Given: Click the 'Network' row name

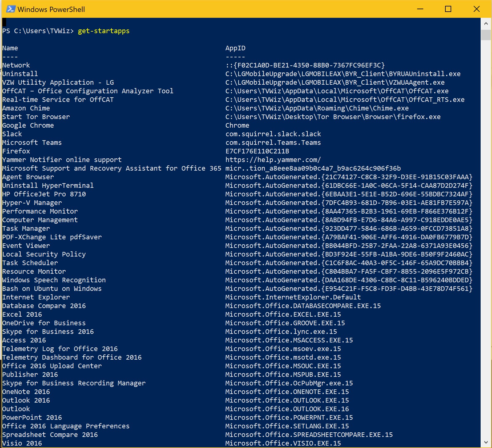Looking at the screenshot, I should point(16,65).
